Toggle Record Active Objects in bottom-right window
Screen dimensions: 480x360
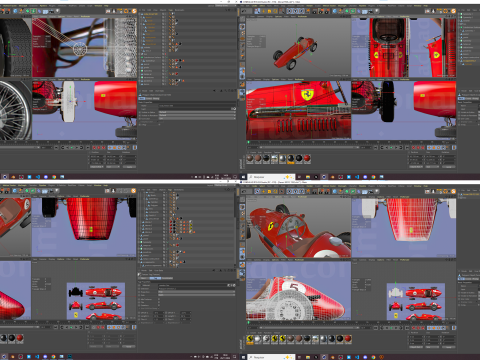pos(413,328)
